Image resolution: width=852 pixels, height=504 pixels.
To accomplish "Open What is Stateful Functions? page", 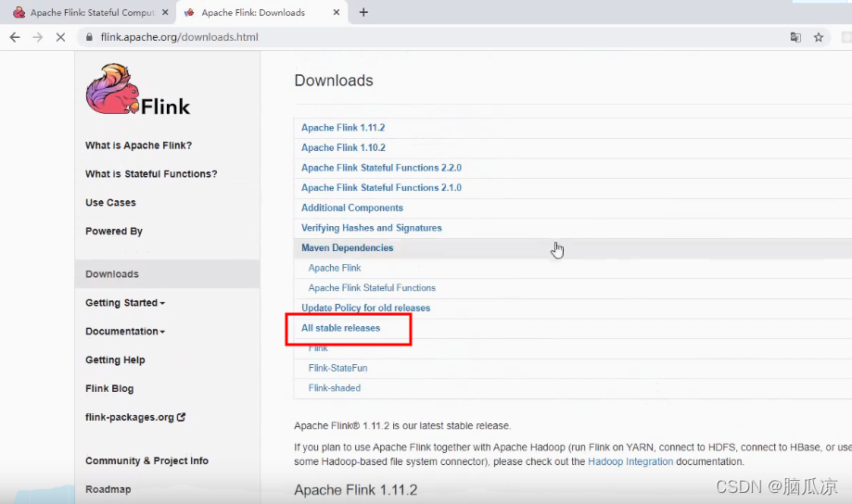I will (151, 174).
